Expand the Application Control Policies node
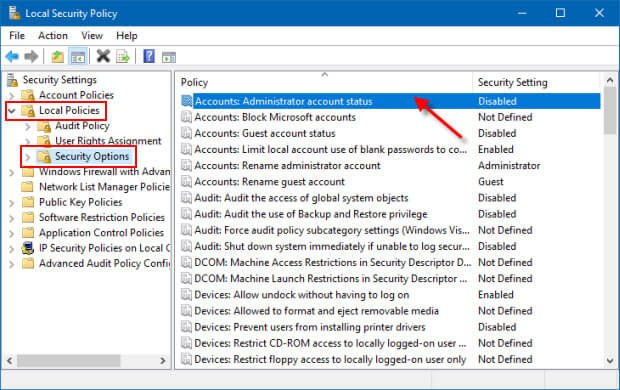 (x=12, y=233)
